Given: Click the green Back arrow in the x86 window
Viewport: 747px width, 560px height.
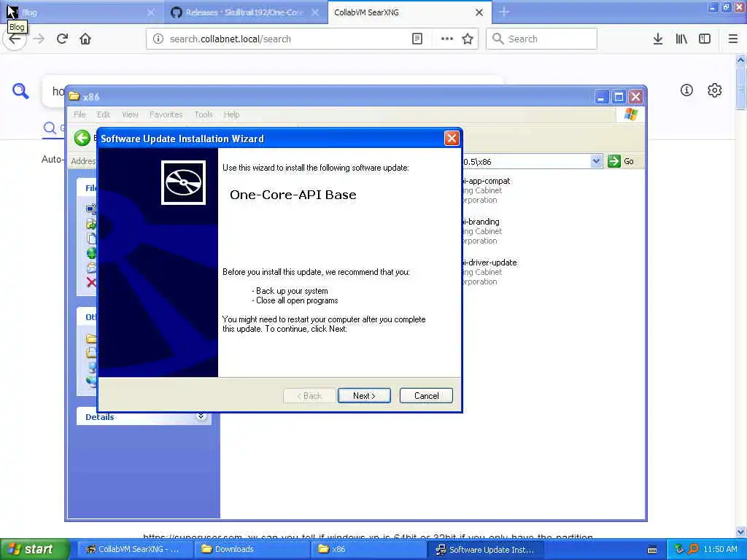Looking at the screenshot, I should [82, 138].
